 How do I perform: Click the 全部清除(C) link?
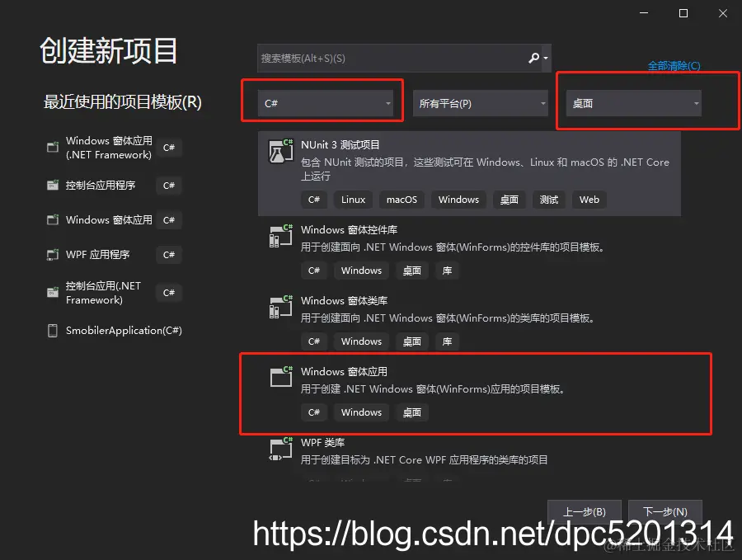(674, 65)
